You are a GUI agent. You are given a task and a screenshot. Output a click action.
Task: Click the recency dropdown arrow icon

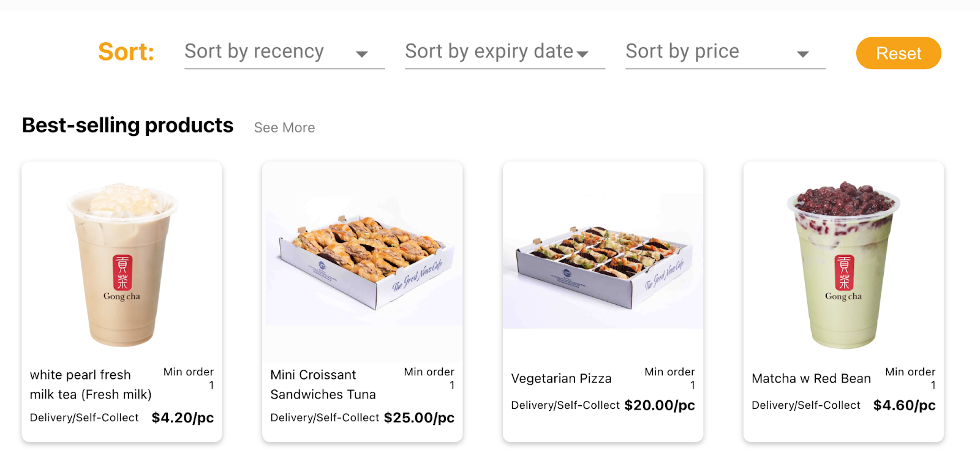pyautogui.click(x=362, y=54)
